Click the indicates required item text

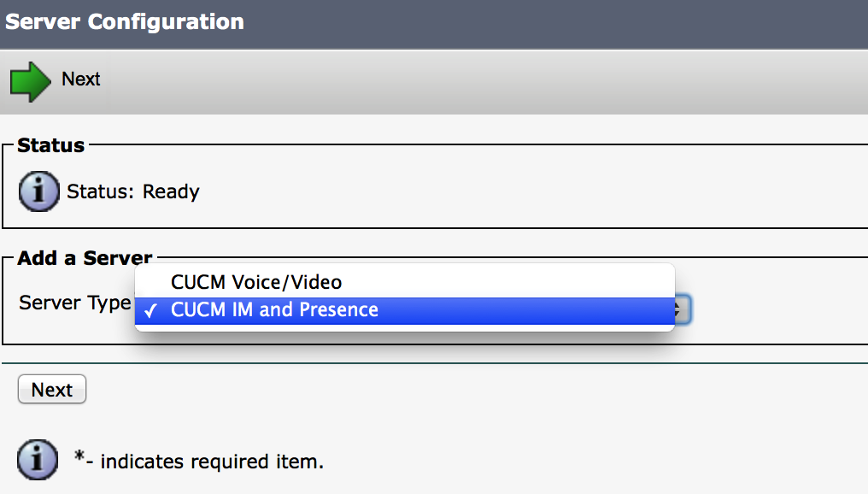pyautogui.click(x=212, y=462)
